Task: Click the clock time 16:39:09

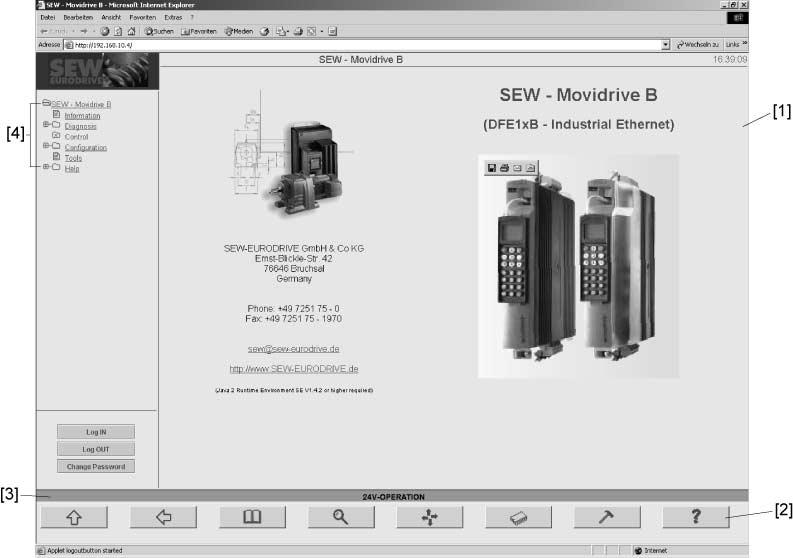Action: (730, 60)
